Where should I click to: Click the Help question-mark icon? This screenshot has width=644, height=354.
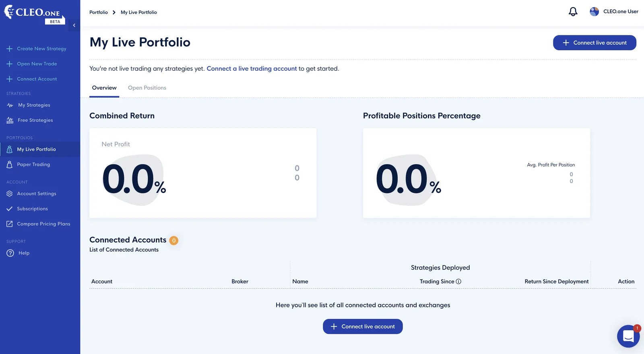coord(9,253)
